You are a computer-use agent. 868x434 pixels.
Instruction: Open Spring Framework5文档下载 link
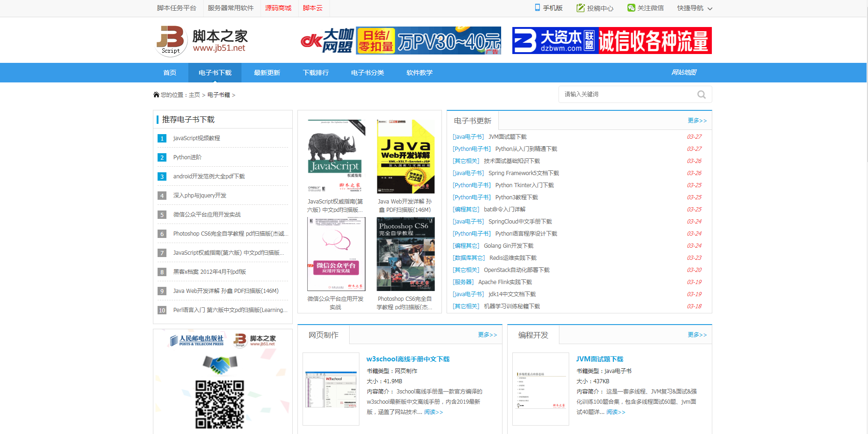click(x=524, y=173)
